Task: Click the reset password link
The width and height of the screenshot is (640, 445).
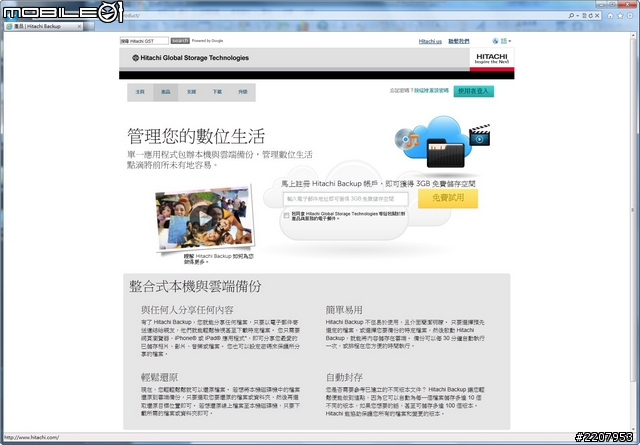Action: tap(431, 91)
